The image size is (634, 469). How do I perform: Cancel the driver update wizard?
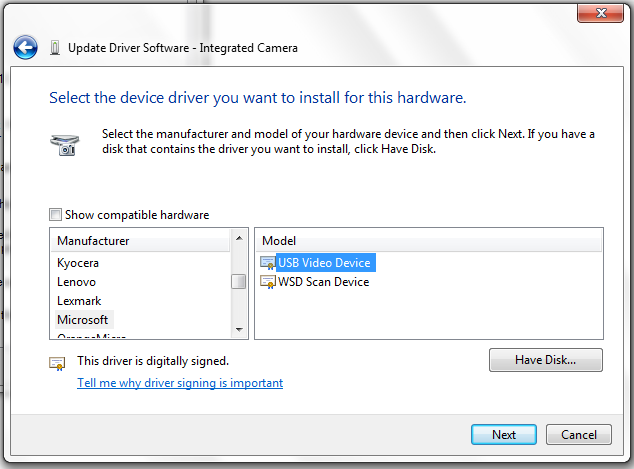pos(578,435)
